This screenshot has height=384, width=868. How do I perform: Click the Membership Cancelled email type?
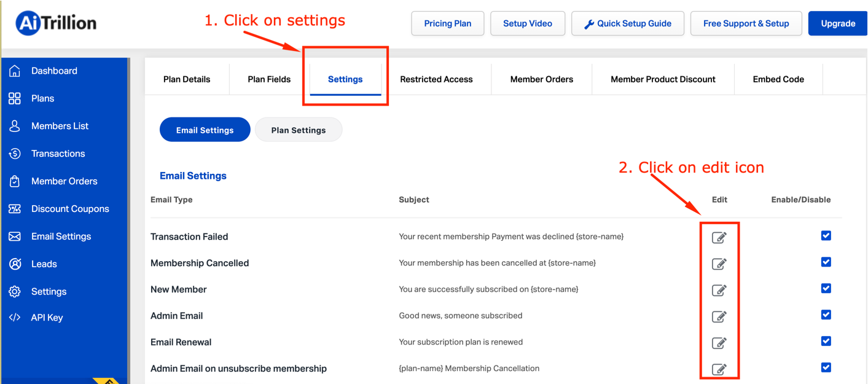[x=200, y=263]
